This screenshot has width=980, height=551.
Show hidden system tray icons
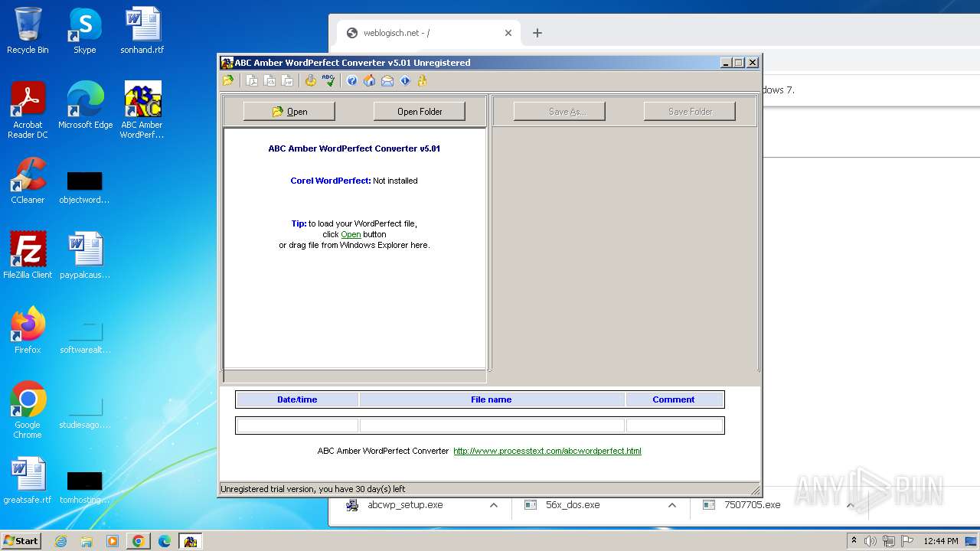pyautogui.click(x=854, y=541)
